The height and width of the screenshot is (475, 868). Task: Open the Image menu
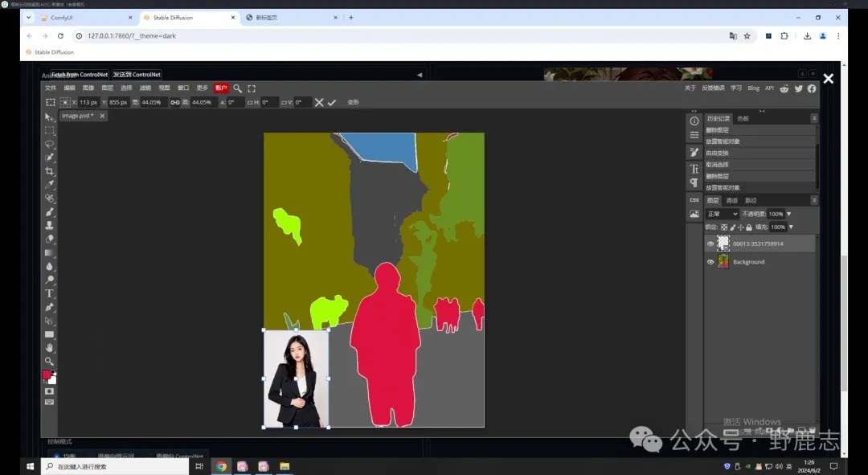[x=88, y=88]
